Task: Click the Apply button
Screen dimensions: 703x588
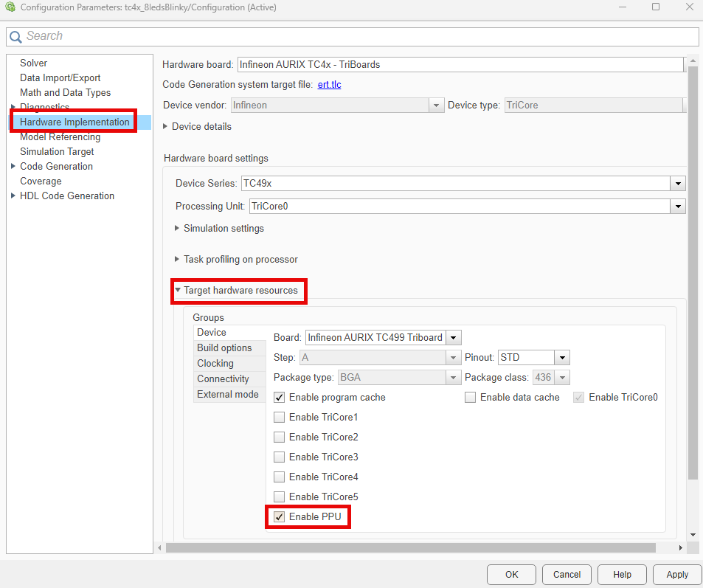Action: 676,574
